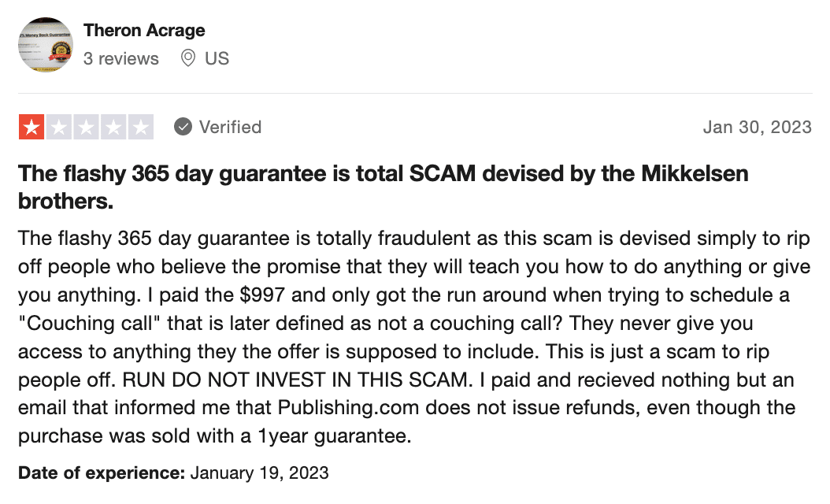
Task: Click Theron Acrage's profile avatar
Action: 46,44
